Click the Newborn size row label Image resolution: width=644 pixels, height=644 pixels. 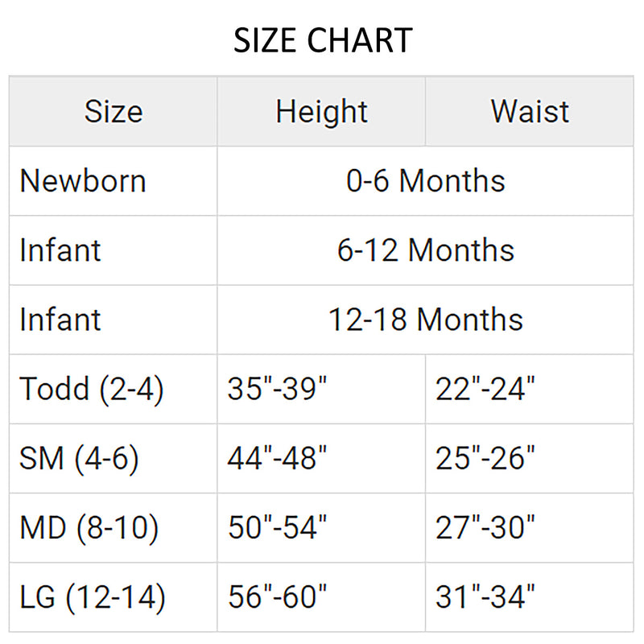(x=83, y=180)
